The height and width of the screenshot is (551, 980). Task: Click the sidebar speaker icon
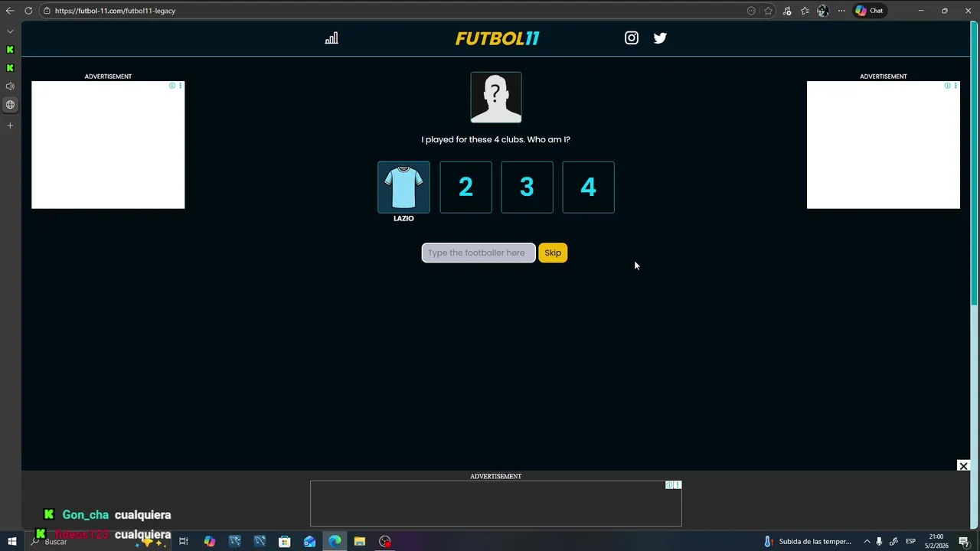pos(10,86)
